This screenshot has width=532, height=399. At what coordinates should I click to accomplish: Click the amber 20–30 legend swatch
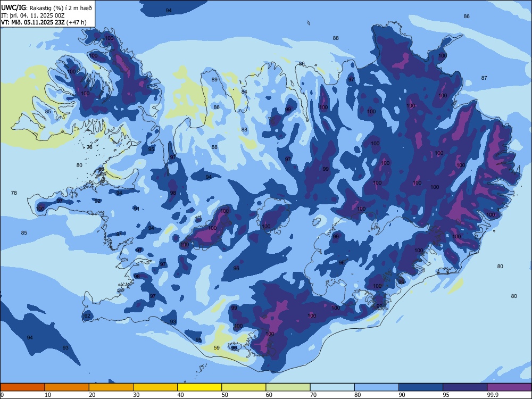pos(111,387)
